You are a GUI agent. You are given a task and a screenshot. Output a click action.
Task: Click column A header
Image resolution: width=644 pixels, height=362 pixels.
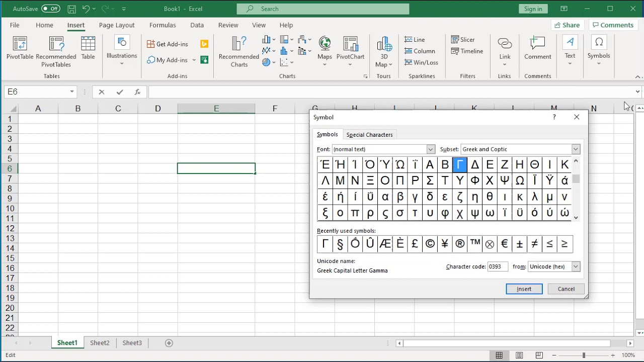[38, 109]
